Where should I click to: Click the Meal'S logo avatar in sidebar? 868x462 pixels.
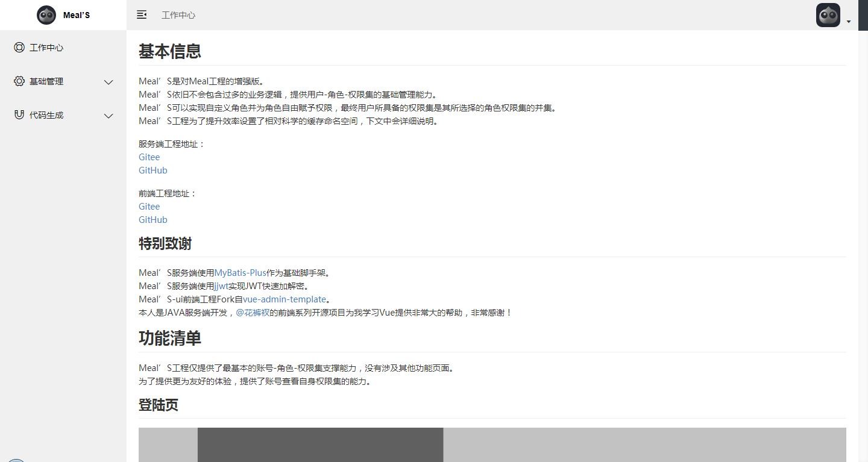point(46,15)
